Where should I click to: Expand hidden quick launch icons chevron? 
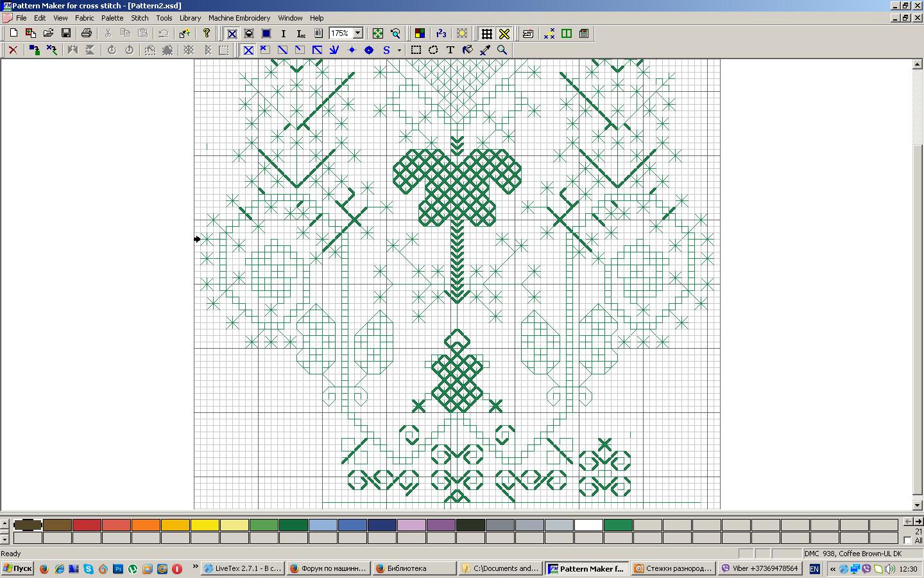coord(196,566)
